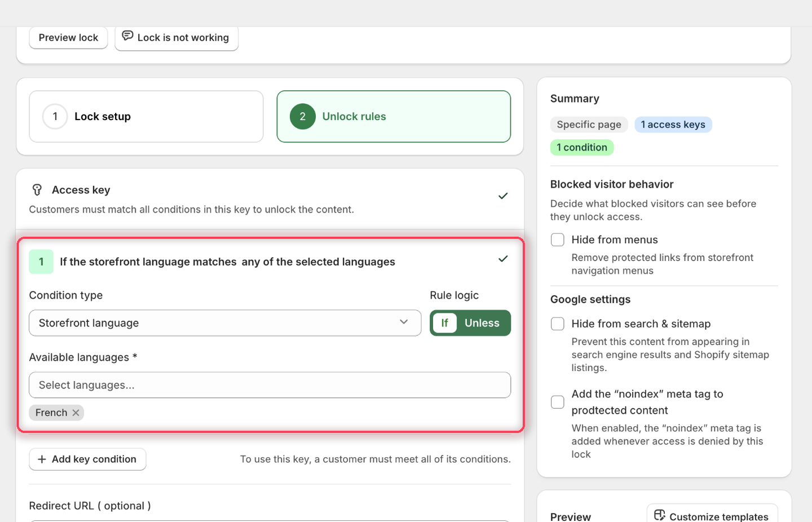Click the checkmark on the storefront language condition

tap(503, 259)
